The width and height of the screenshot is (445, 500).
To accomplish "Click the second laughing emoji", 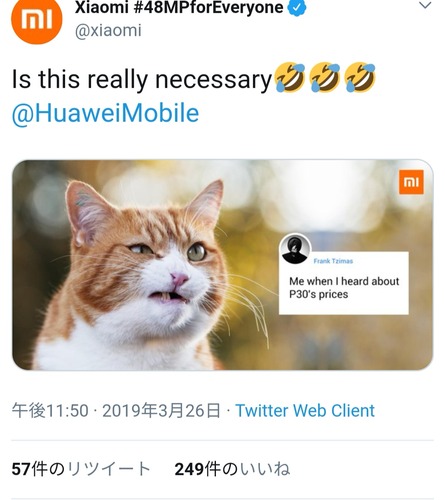I will click(325, 77).
